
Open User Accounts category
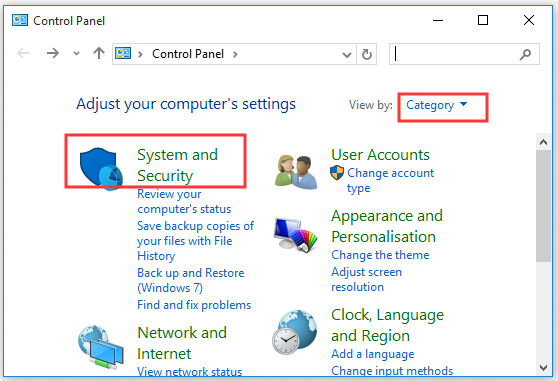click(380, 155)
